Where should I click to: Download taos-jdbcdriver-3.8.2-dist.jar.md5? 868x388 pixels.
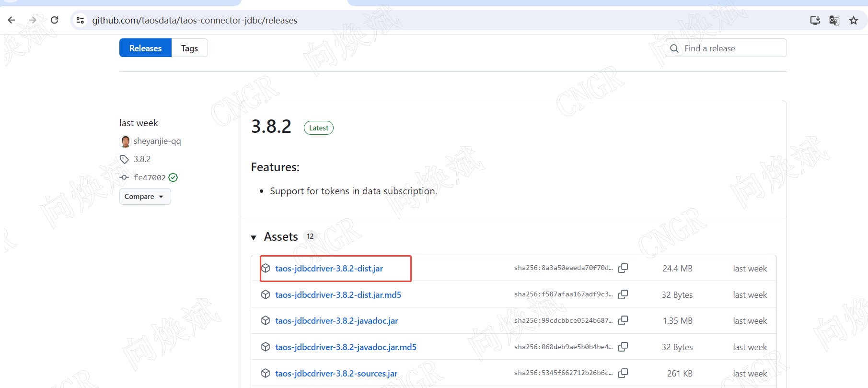pos(338,295)
